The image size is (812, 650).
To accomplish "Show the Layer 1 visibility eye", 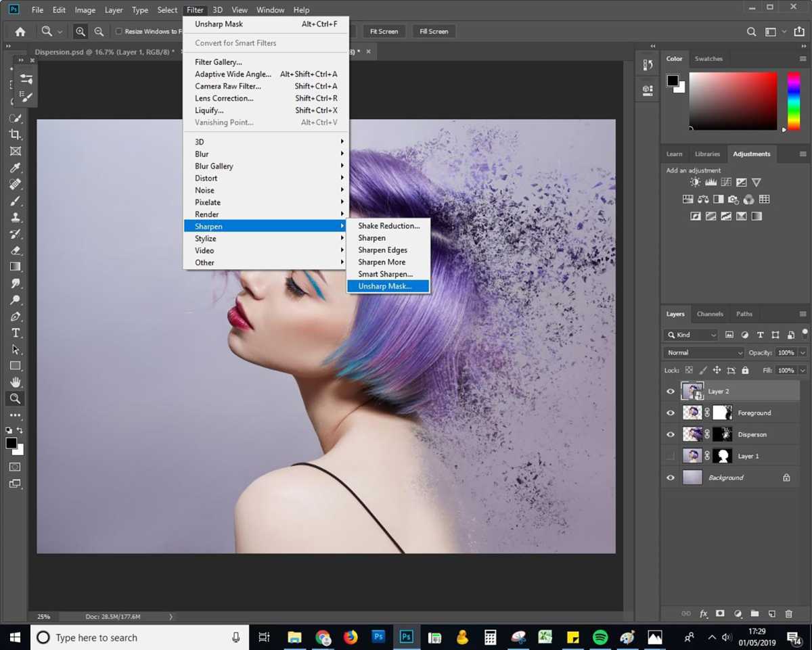I will [670, 455].
